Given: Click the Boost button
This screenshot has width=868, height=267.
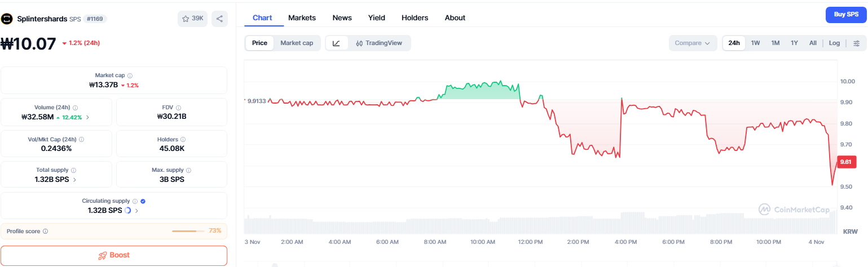Looking at the screenshot, I should [x=114, y=255].
